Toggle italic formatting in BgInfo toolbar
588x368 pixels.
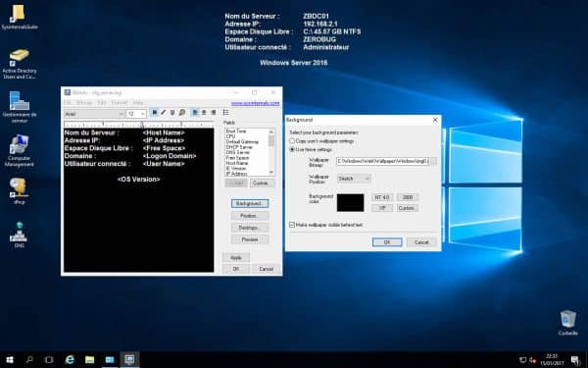click(163, 113)
